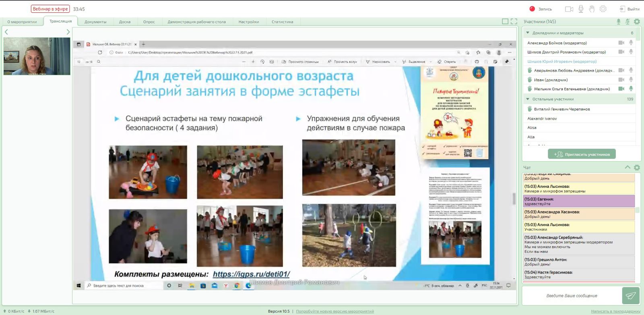Go to next video with right chevron
Image resolution: width=644 pixels, height=315 pixels.
click(68, 32)
